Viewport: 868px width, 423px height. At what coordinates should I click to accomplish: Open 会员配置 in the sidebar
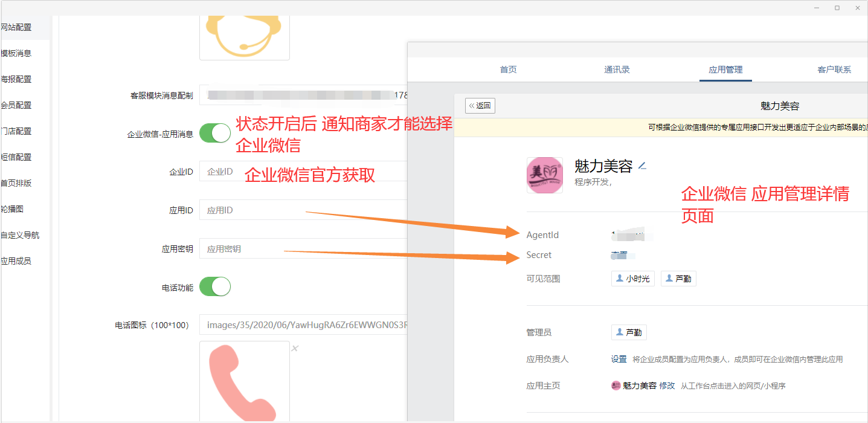16,105
